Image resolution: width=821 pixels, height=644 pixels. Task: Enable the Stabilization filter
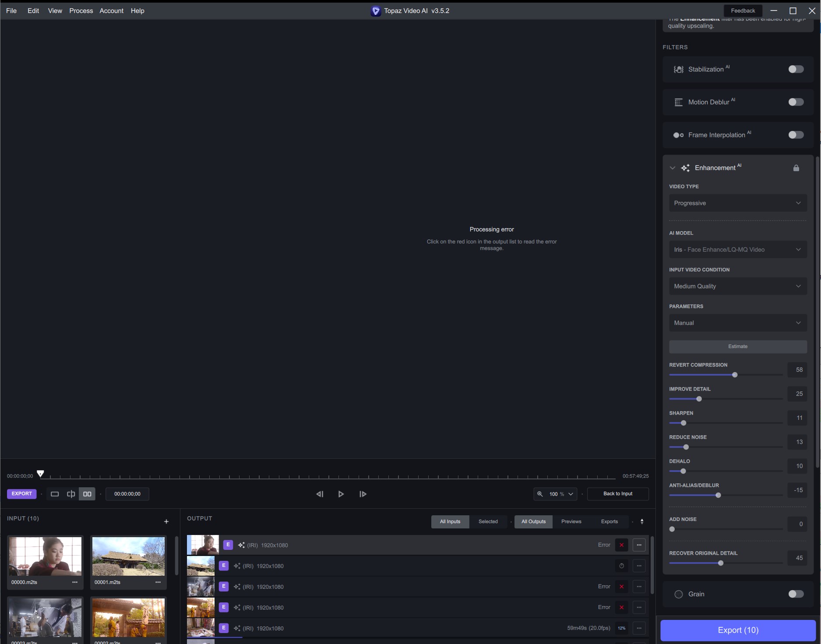(796, 69)
